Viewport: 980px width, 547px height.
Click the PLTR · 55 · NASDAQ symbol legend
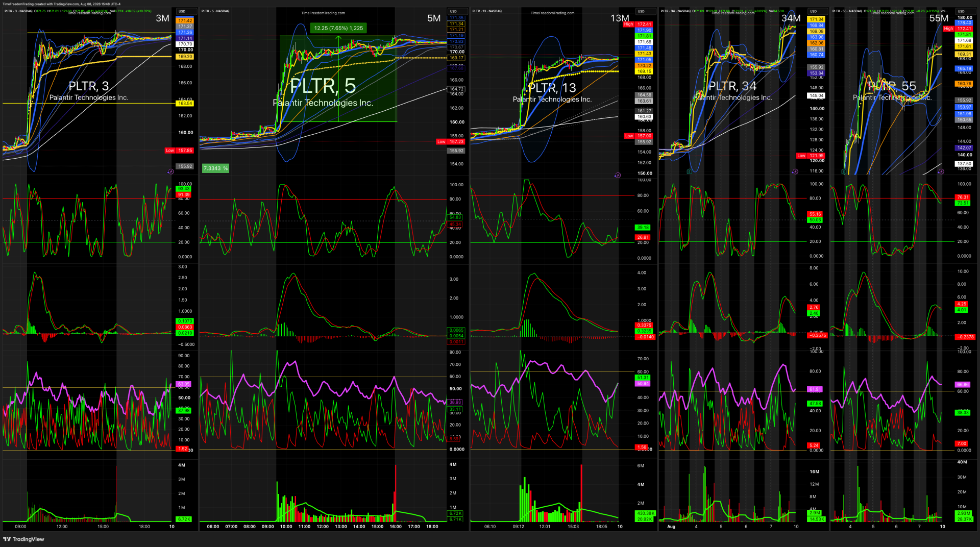847,11
